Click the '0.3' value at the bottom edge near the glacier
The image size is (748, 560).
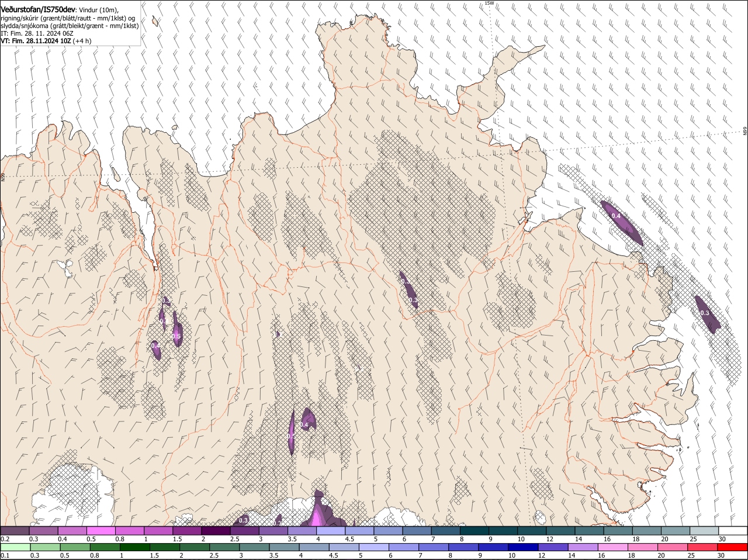pos(244,520)
